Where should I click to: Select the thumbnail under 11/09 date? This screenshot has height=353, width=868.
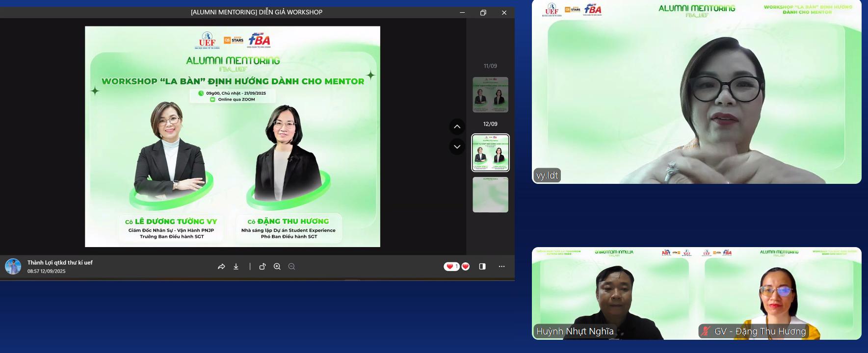[490, 95]
